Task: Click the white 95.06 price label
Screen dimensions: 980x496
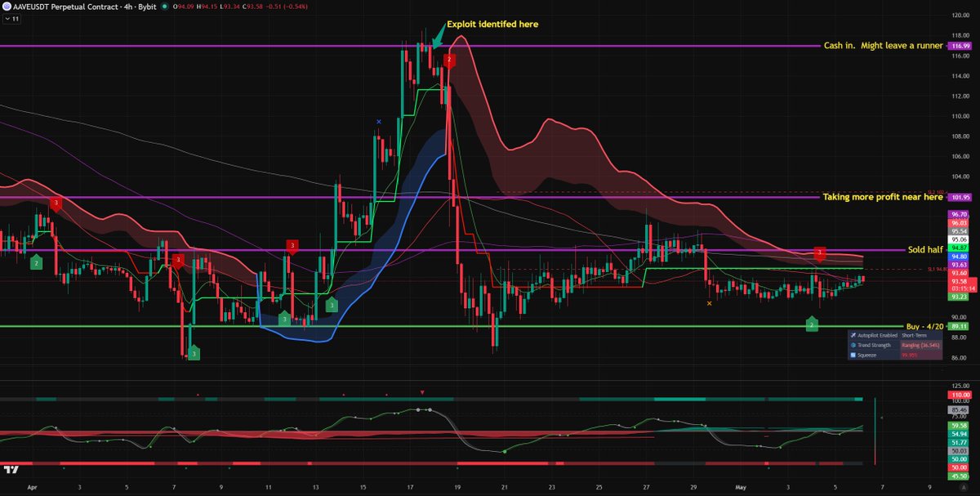Action: (x=959, y=239)
